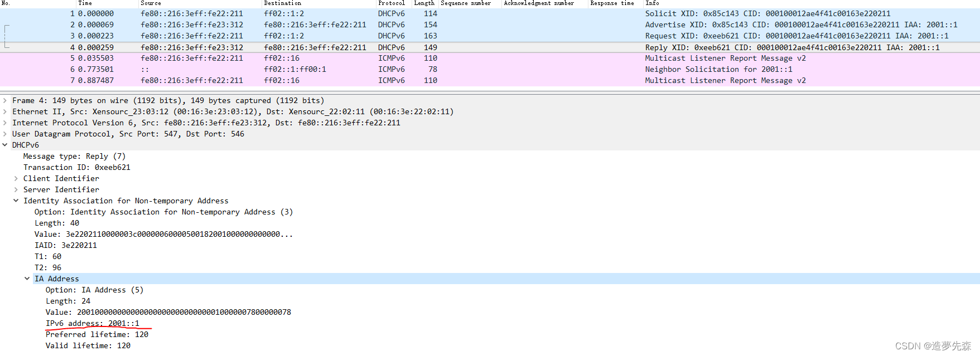The image size is (980, 356).
Task: Select the T2: 96 field
Action: (48, 268)
